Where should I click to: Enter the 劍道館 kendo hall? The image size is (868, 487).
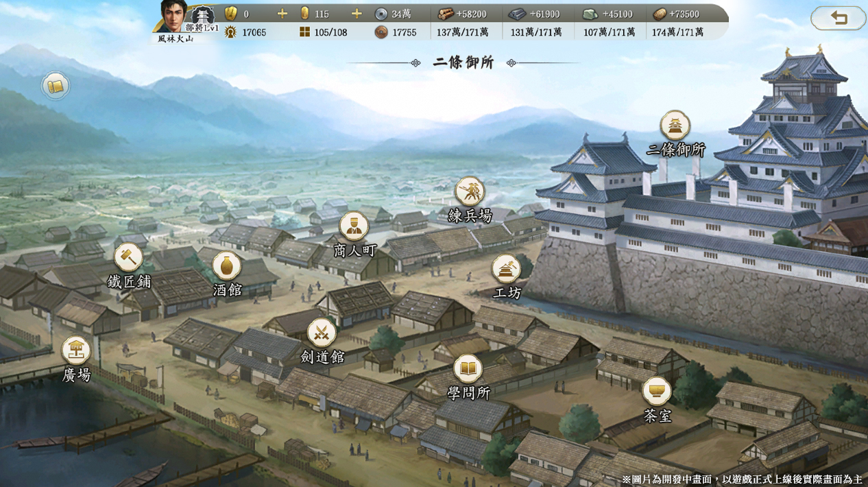[322, 333]
